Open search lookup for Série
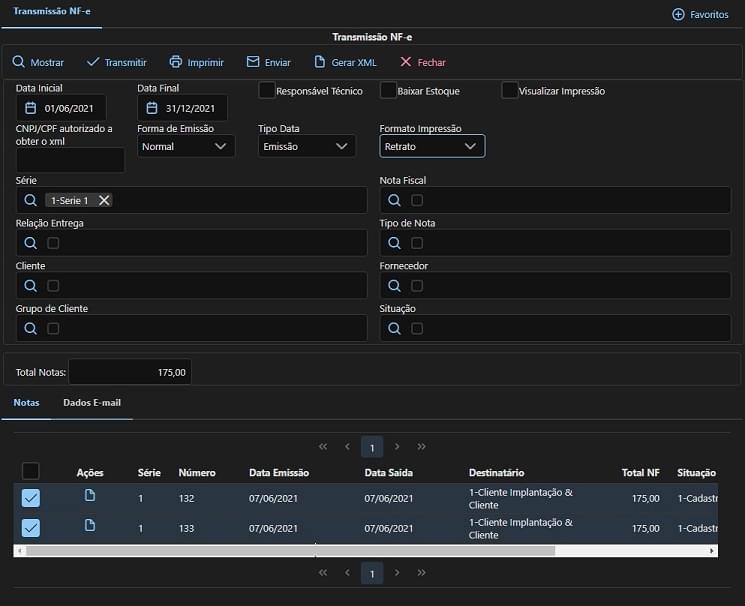Viewport: 745px width, 606px height. [x=30, y=200]
